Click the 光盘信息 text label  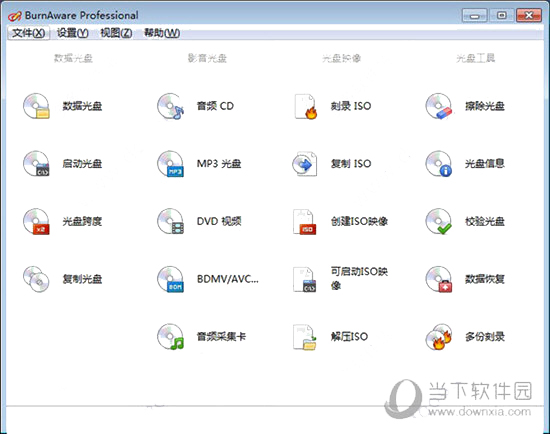coord(485,163)
